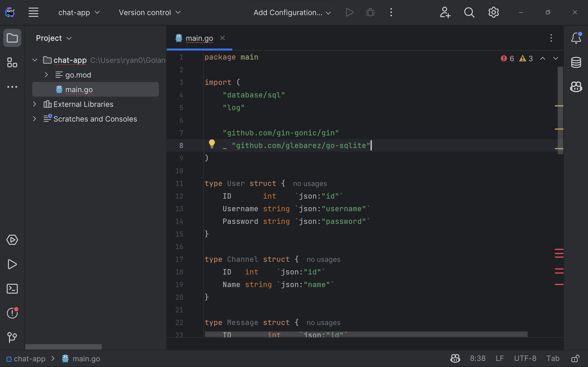Open the Version control dropdown
588x367 pixels.
coord(150,12)
